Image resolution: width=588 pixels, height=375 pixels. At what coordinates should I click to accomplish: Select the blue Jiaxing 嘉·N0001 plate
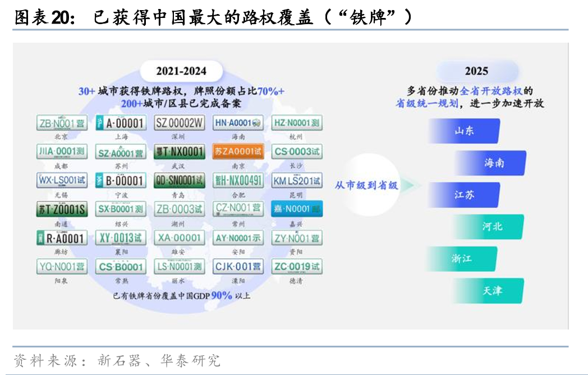click(x=297, y=209)
